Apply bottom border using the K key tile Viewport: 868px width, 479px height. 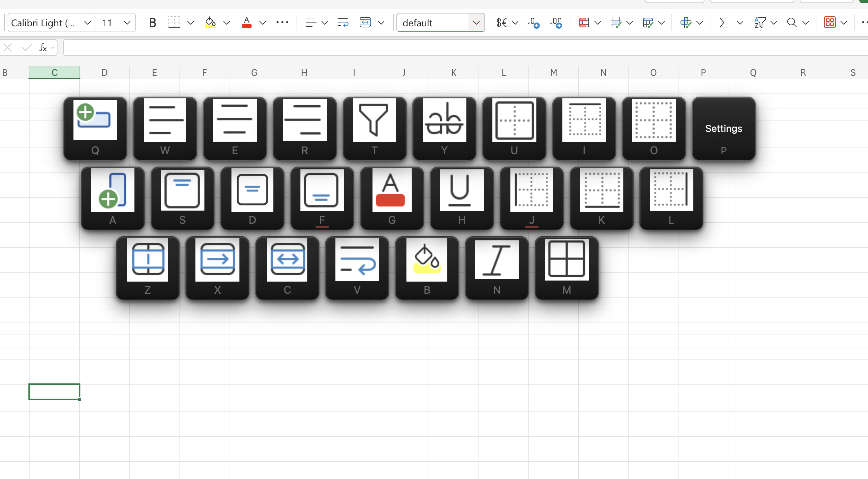click(602, 198)
